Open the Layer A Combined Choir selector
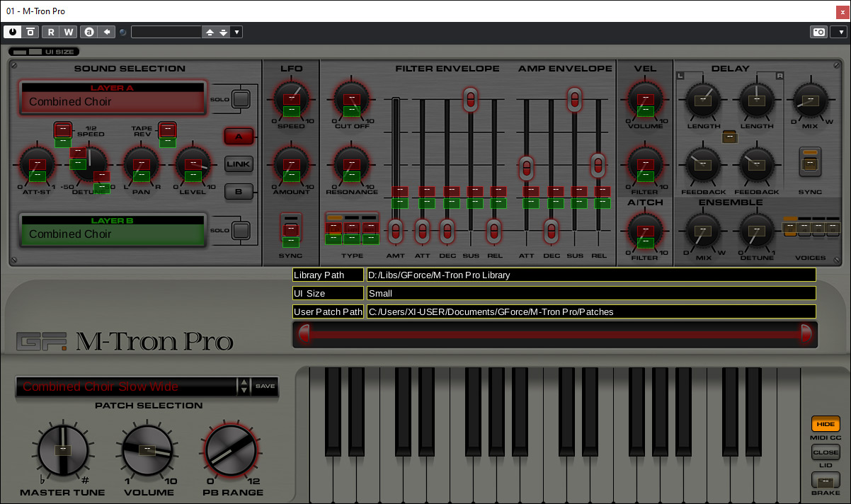Viewport: 851px width, 504px height. tap(113, 101)
